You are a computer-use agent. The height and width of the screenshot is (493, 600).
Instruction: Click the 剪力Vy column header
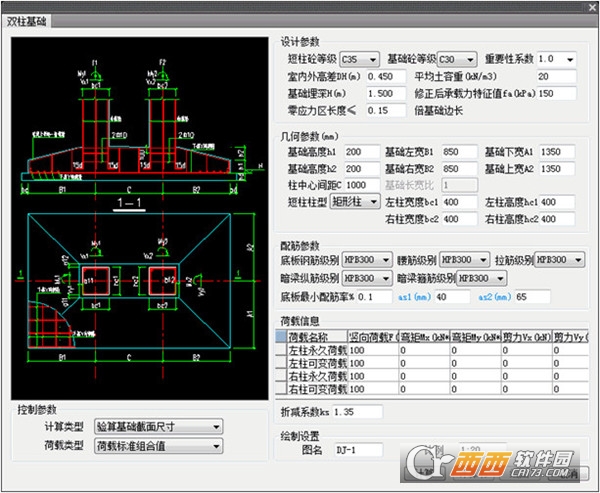pyautogui.click(x=571, y=337)
